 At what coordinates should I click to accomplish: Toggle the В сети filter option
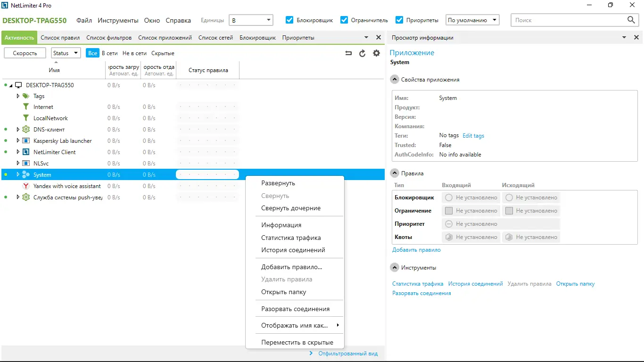109,53
